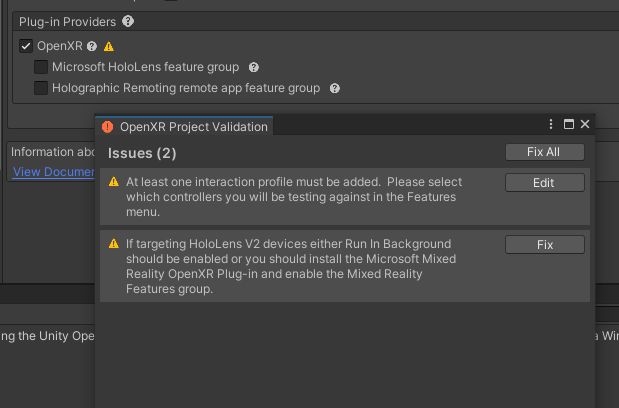Click the Run In Background warning message text
The height and width of the screenshot is (408, 619).
pos(291,266)
